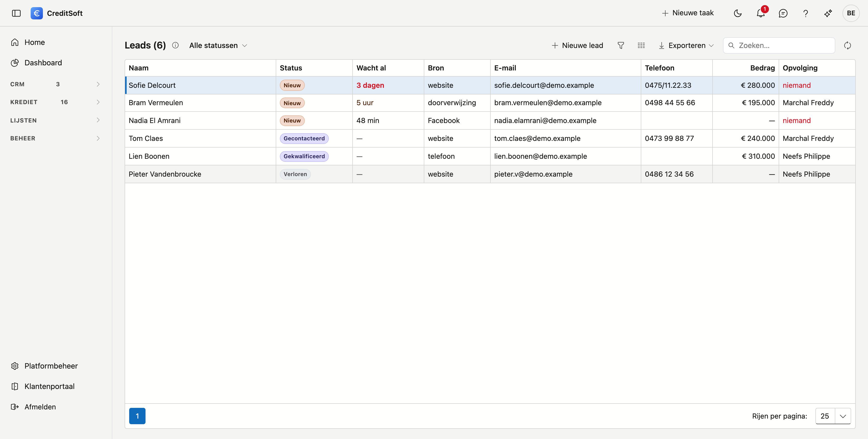This screenshot has height=439, width=868.
Task: Click bram.vermeulen@demo.example email
Action: 548,103
